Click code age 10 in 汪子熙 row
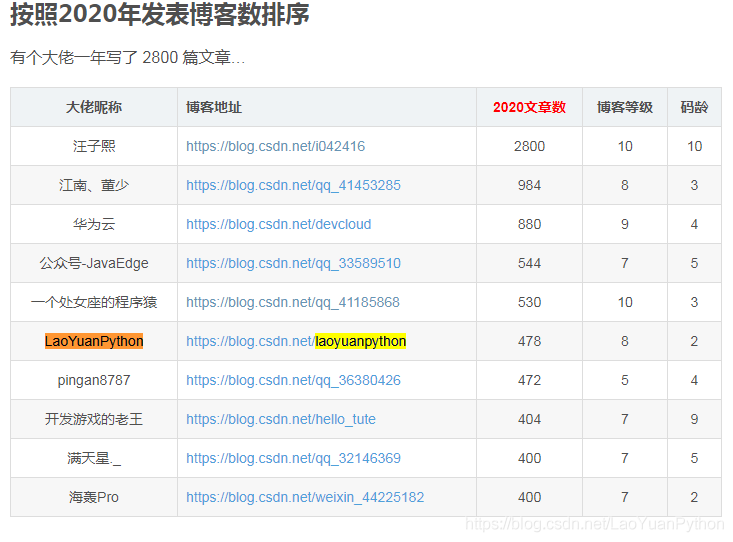Viewport: 733px width, 542px height. click(694, 146)
